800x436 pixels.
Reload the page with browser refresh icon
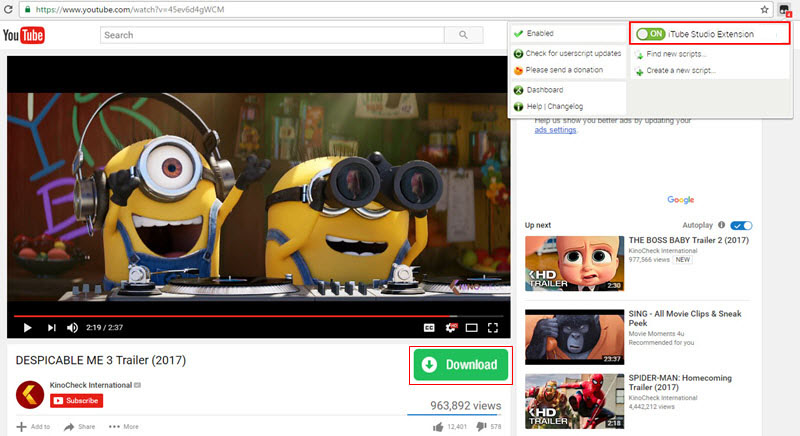(x=8, y=9)
